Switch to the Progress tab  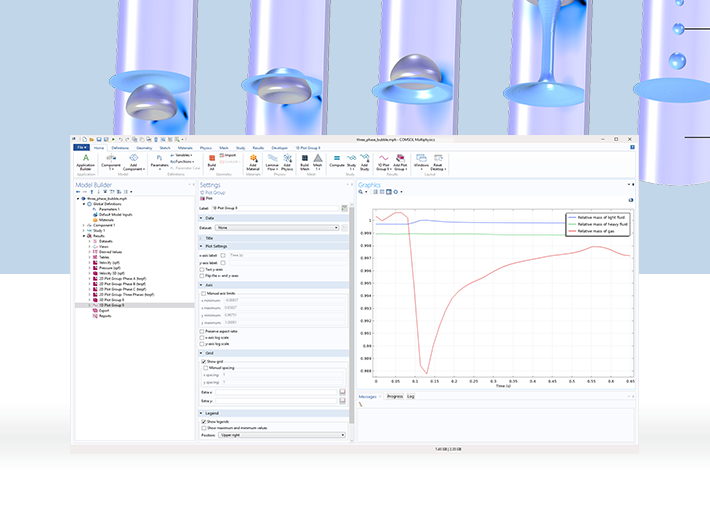pyautogui.click(x=395, y=396)
